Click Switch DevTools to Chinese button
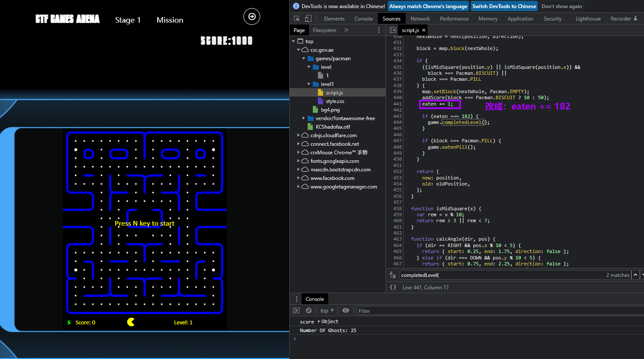 click(504, 6)
